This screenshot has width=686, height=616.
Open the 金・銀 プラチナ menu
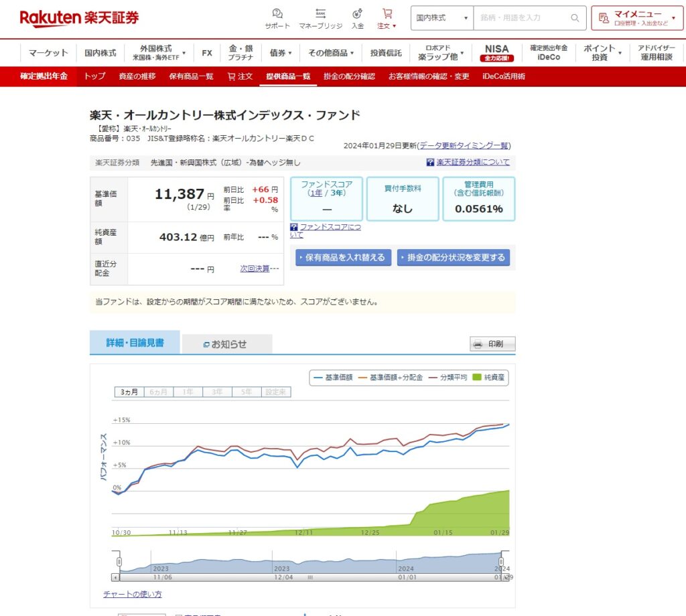241,53
